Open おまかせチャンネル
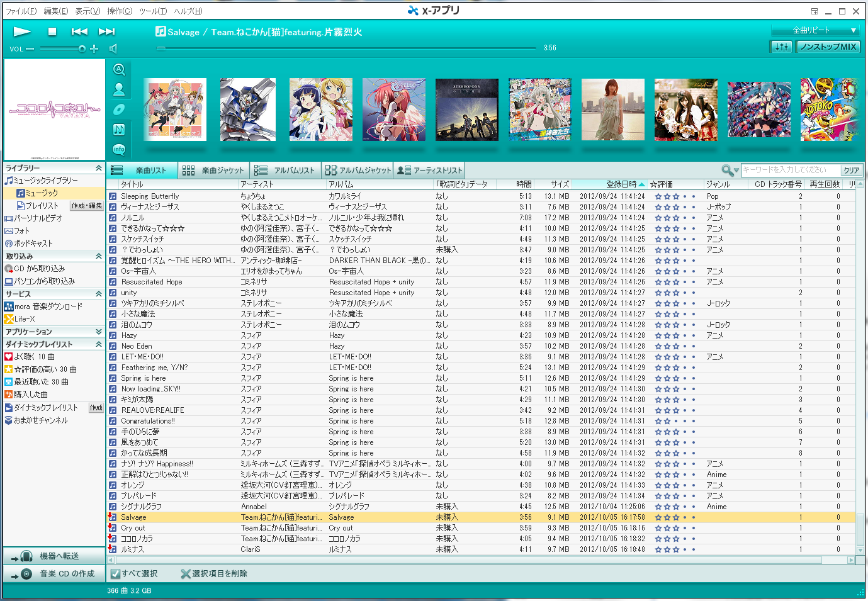 [x=36, y=420]
